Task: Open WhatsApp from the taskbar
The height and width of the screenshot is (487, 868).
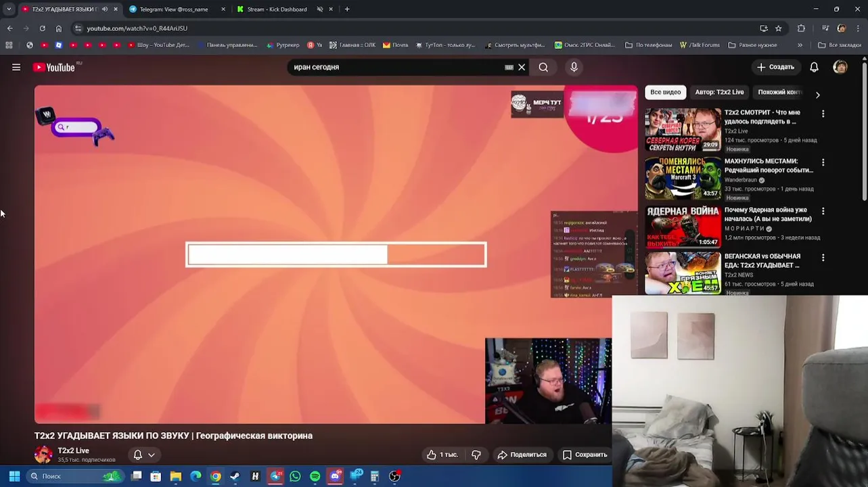Action: pos(295,476)
